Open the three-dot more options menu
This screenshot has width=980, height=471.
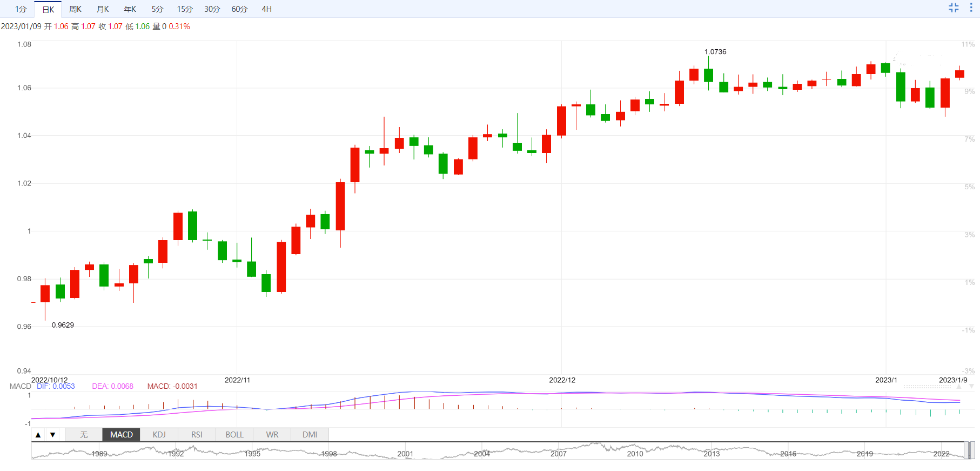971,8
